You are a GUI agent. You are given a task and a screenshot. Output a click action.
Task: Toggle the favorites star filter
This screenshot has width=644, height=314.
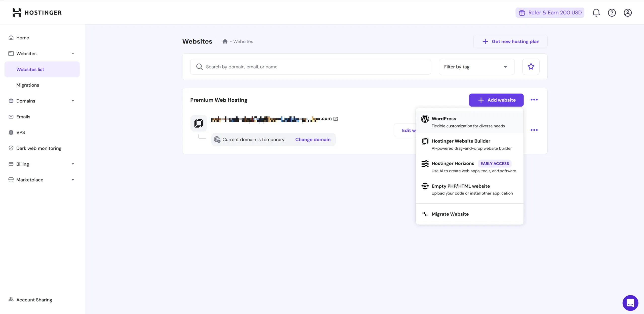(x=531, y=67)
